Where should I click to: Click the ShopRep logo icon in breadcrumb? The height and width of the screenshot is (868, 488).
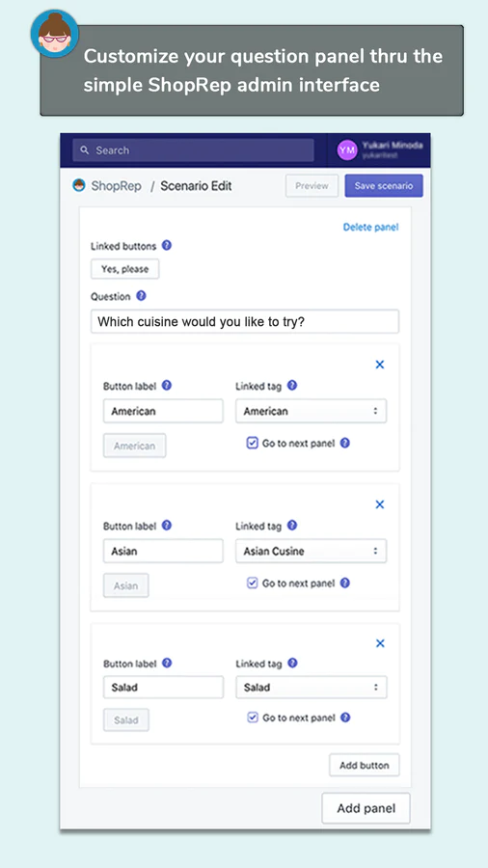pyautogui.click(x=78, y=185)
